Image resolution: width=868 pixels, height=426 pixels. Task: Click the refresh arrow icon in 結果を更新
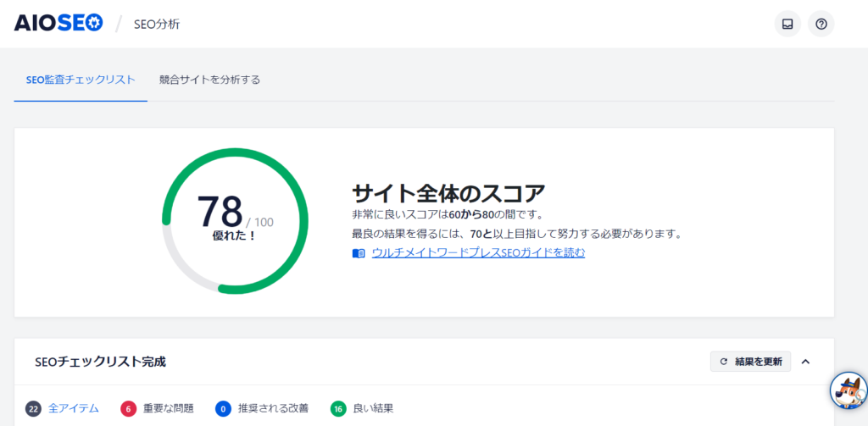tap(723, 362)
